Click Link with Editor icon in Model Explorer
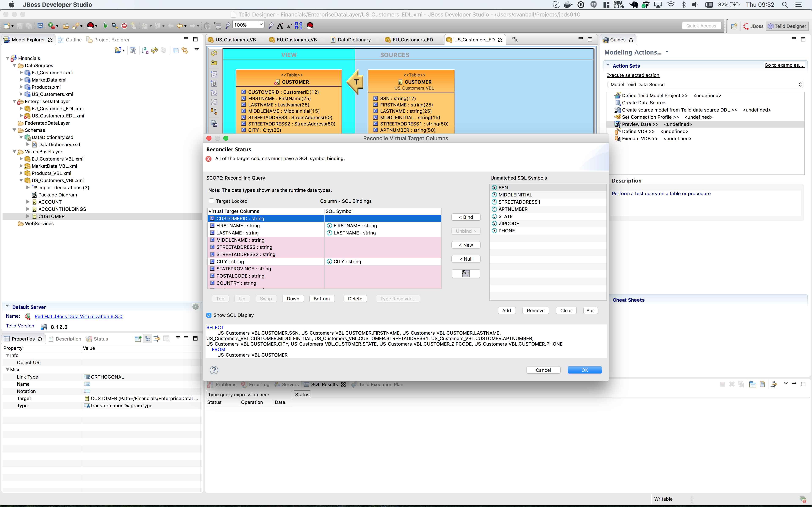This screenshot has height=507, width=812. tap(185, 50)
